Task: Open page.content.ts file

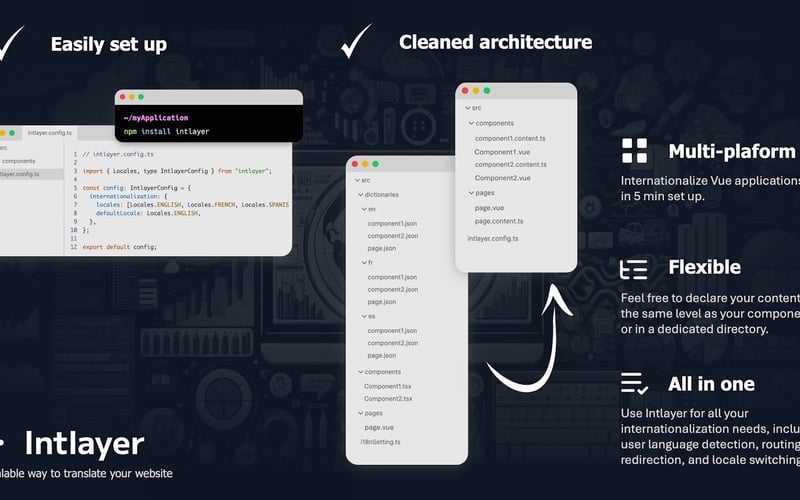Action: pyautogui.click(x=499, y=221)
